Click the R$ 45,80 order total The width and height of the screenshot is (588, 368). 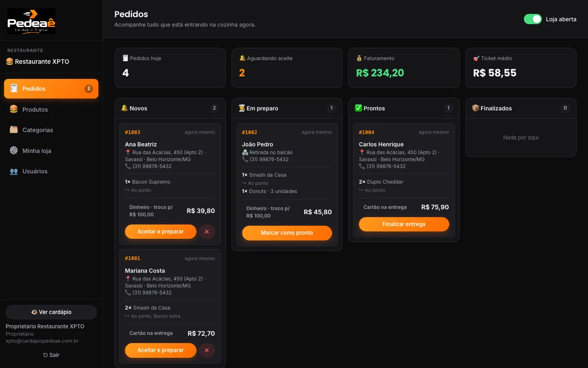318,212
